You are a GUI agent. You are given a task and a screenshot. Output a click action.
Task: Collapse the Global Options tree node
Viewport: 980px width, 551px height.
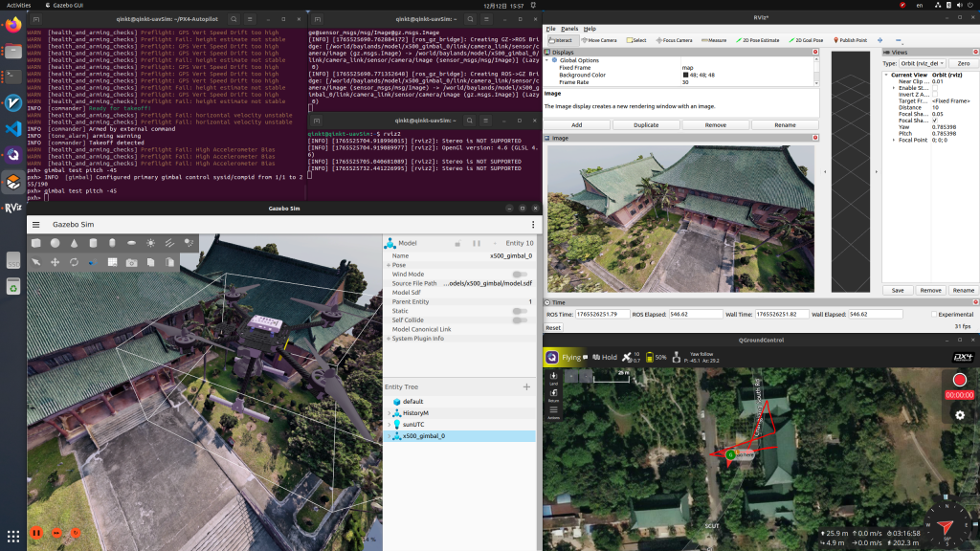tap(548, 60)
